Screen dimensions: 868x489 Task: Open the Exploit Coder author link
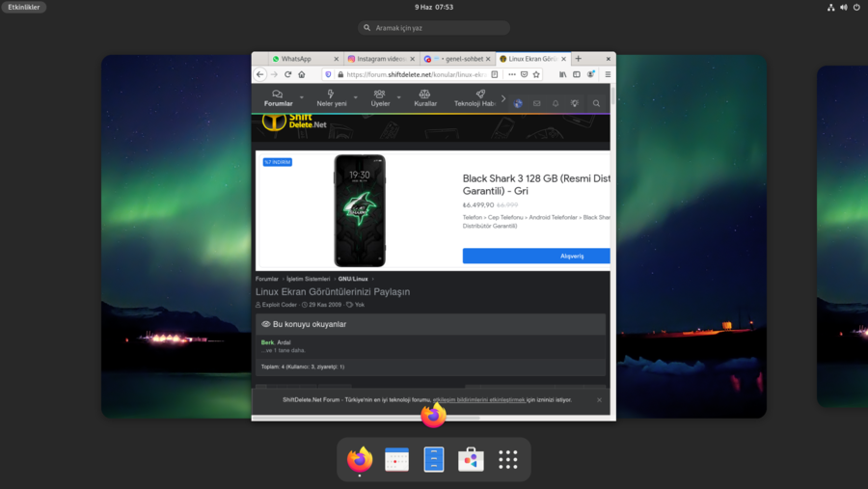(x=279, y=305)
